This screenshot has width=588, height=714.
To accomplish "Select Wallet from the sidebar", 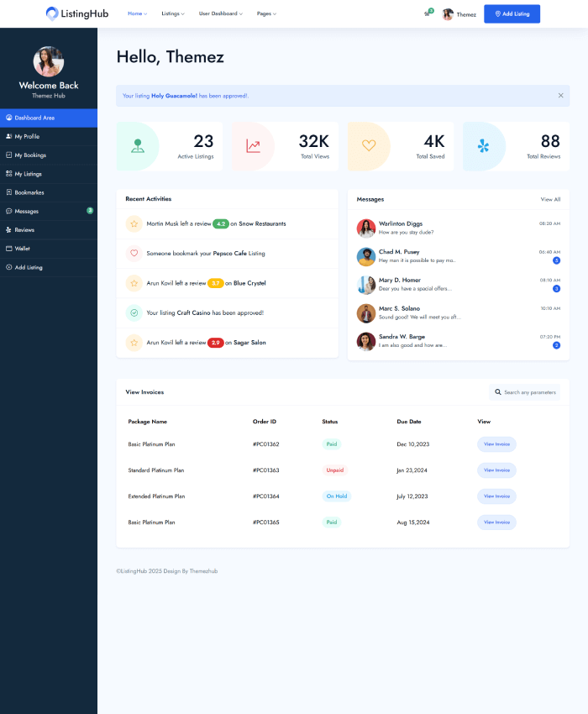I will [x=23, y=249].
